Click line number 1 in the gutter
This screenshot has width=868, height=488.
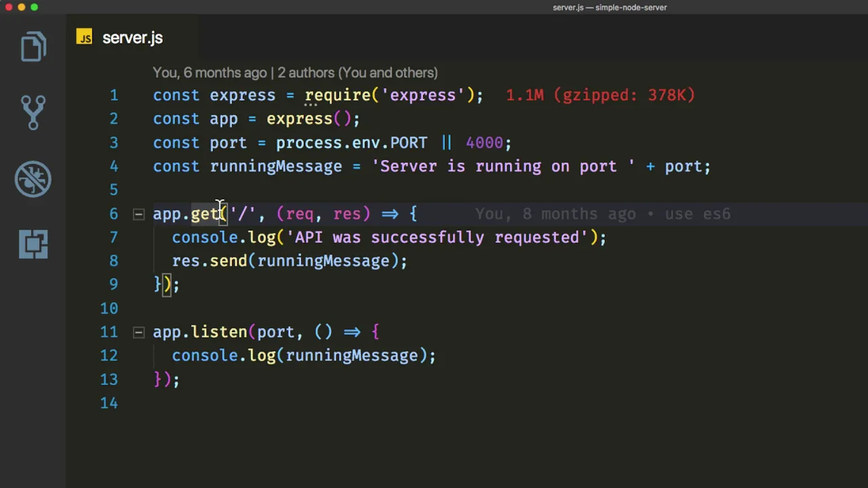(114, 96)
